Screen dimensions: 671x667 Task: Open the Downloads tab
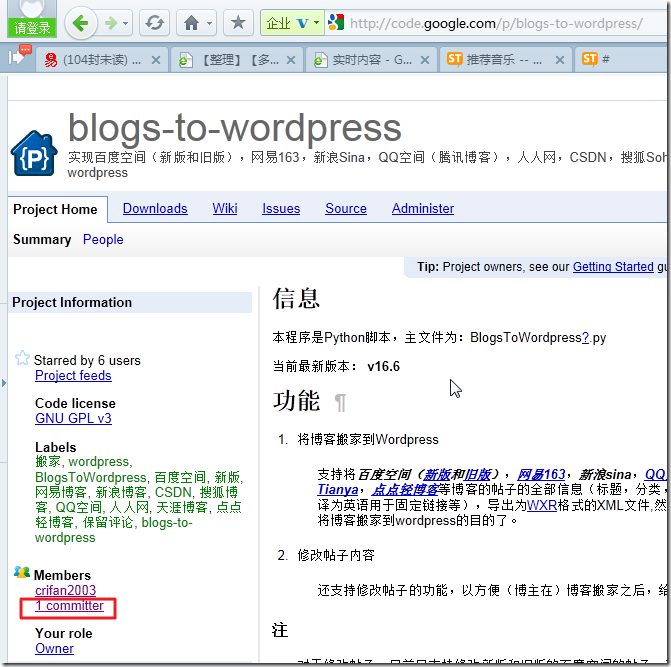[155, 208]
